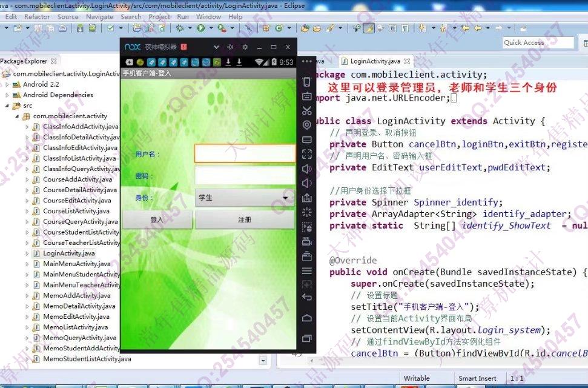Open the Android Virtual Device Manager icon
Screen dimensions: 588x388
point(92,28)
